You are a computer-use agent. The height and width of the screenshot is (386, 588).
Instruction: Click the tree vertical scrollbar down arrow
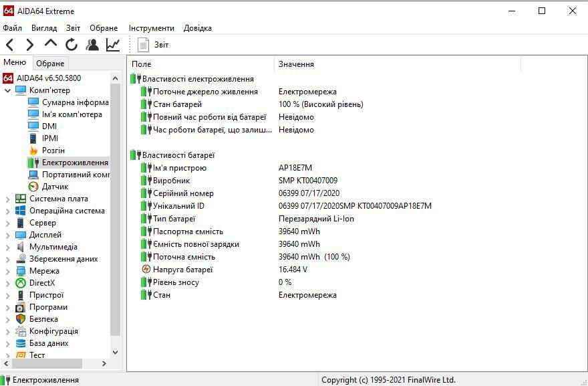(x=115, y=352)
